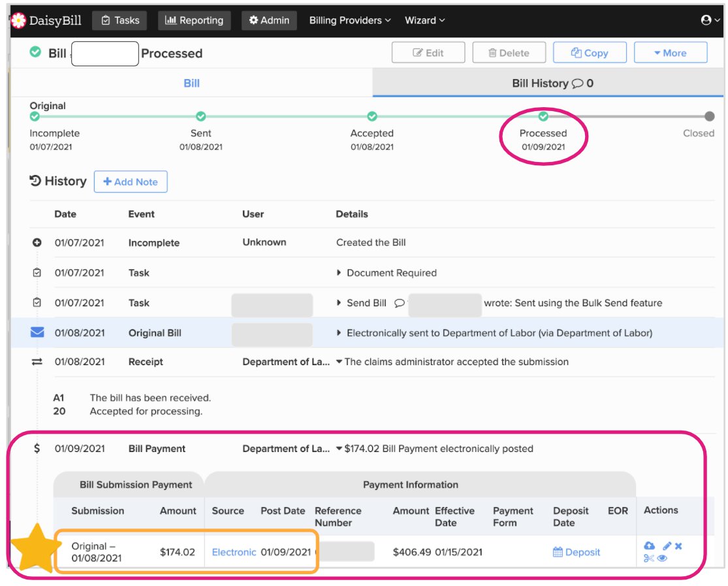
Task: Click the Processed status marker on timeline
Action: [x=543, y=116]
